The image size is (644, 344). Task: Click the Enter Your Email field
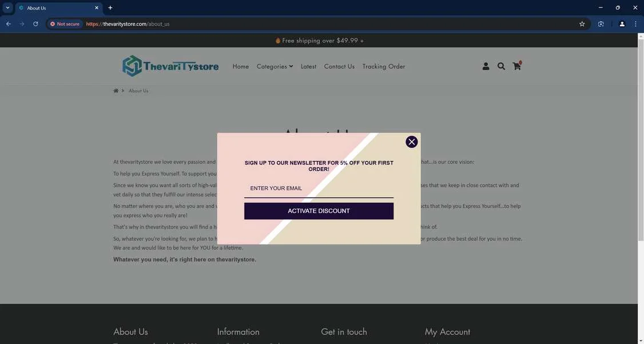319,189
